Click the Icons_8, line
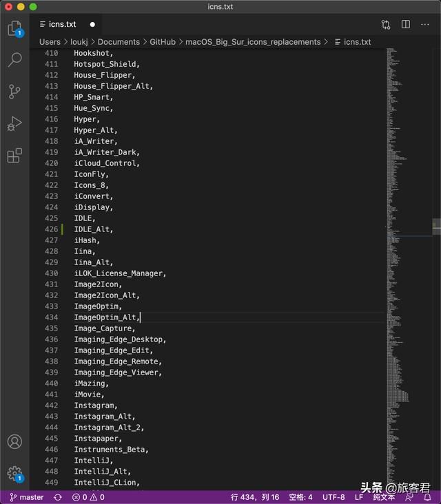The width and height of the screenshot is (441, 504). tap(91, 185)
